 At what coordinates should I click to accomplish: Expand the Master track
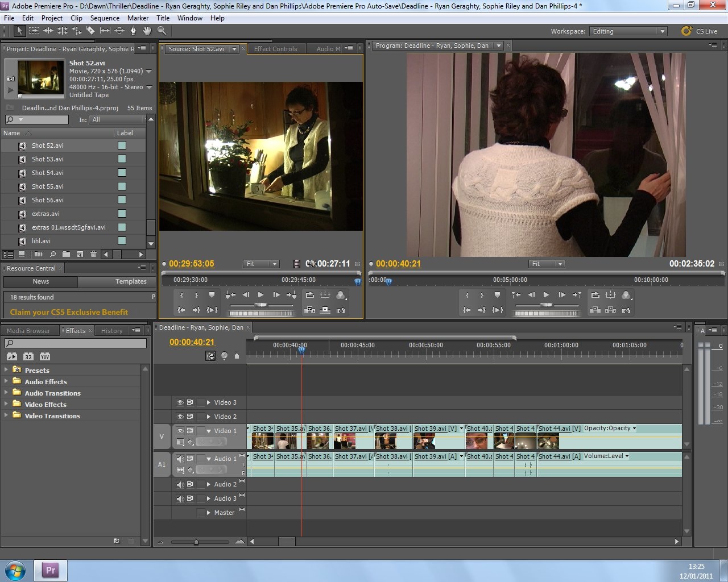tap(209, 513)
